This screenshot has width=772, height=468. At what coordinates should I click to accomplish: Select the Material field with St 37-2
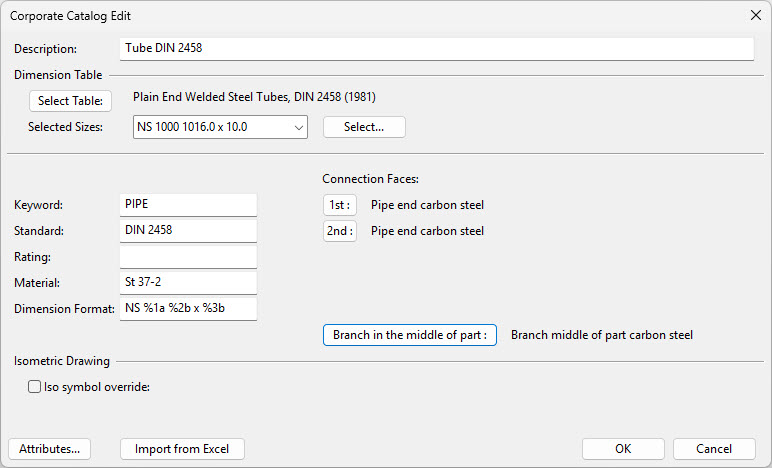pos(187,283)
